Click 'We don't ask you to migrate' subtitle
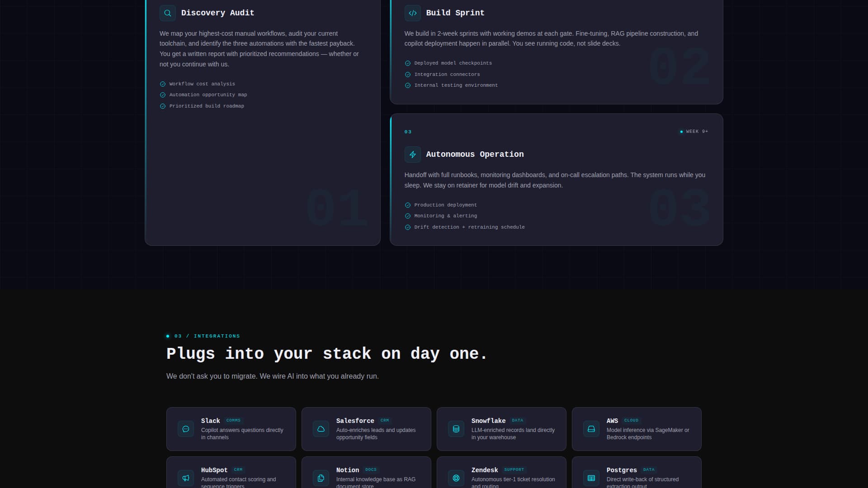The width and height of the screenshot is (868, 488). 273,376
